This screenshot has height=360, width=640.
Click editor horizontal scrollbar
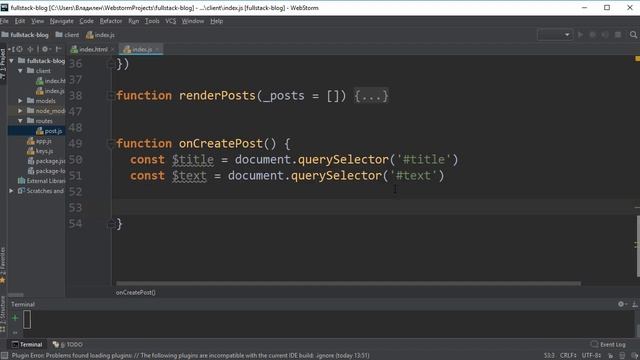point(348,283)
